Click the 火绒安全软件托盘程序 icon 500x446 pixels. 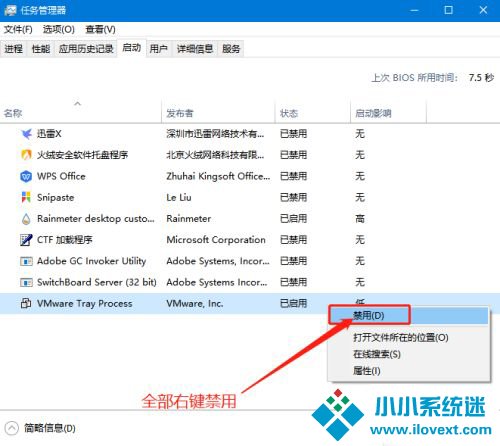(x=26, y=155)
